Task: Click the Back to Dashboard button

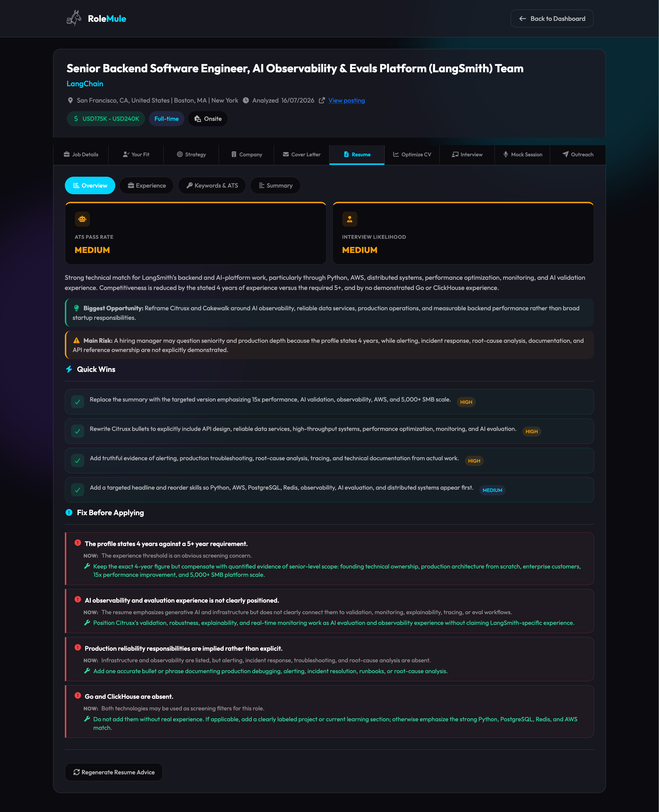Action: point(552,19)
